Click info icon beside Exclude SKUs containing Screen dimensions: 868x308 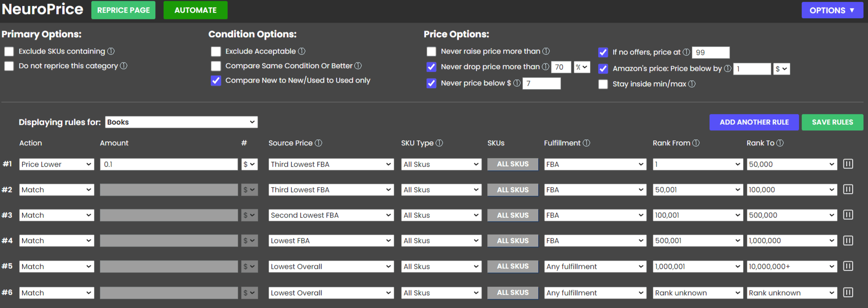pyautogui.click(x=111, y=51)
